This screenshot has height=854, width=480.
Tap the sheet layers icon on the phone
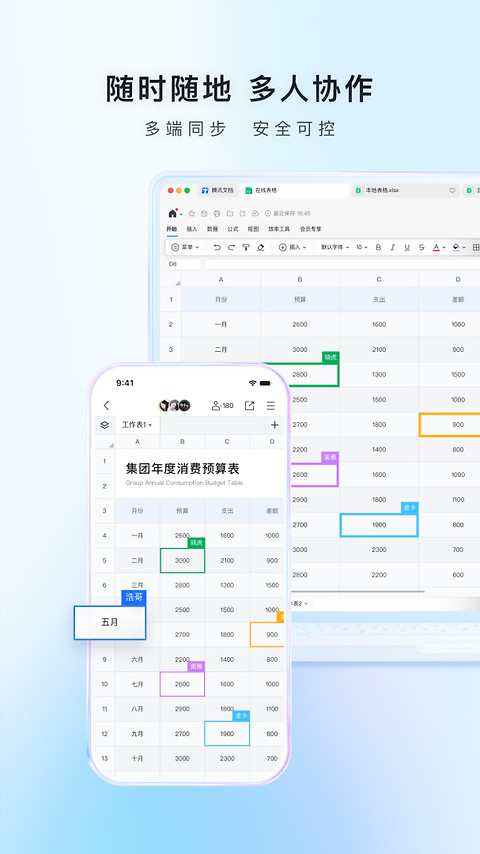105,425
